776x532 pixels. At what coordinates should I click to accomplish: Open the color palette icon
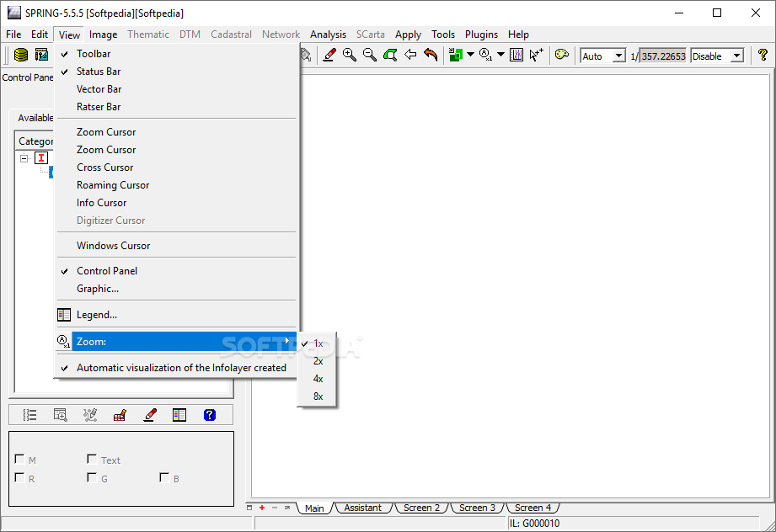(x=562, y=55)
